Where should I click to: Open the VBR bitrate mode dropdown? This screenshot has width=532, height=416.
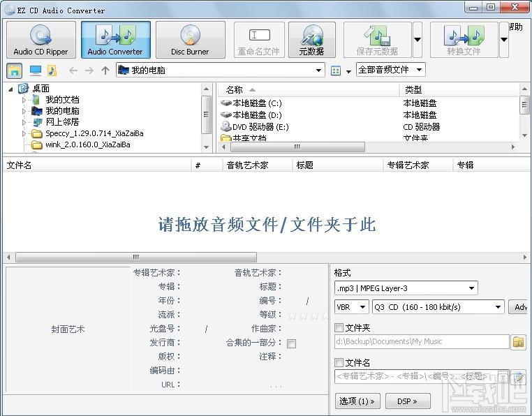pos(352,307)
